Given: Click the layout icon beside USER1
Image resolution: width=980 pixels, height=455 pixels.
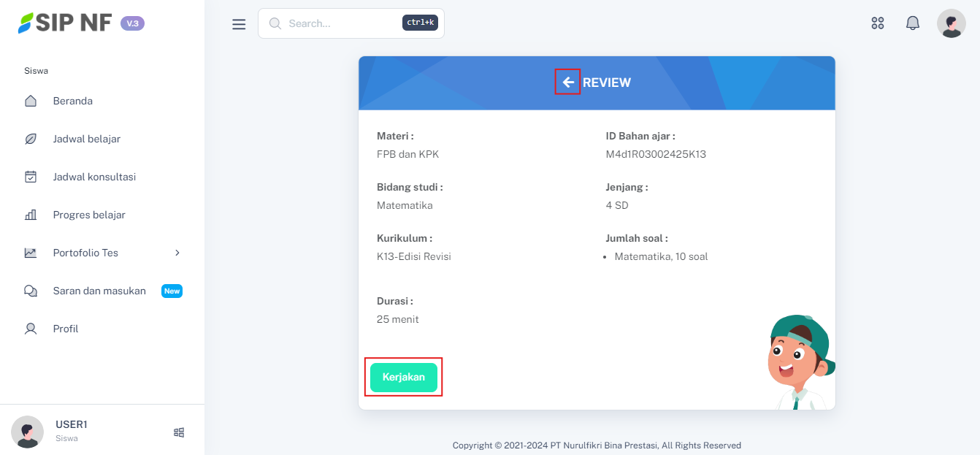Looking at the screenshot, I should point(179,432).
